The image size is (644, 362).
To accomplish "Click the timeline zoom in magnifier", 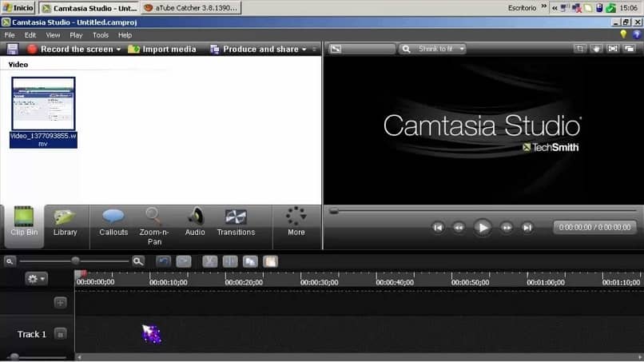I will pos(138,261).
